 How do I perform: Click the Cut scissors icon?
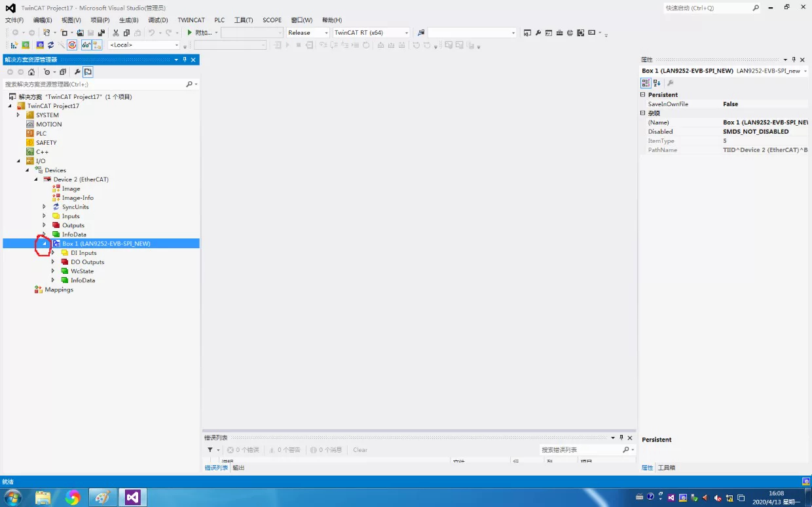click(x=116, y=33)
